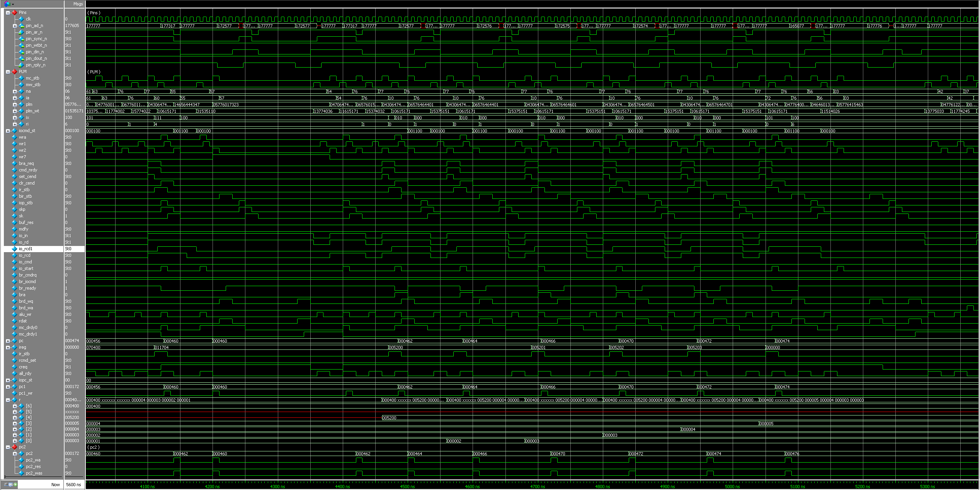Select the bra_req signal name
This screenshot has height=490, width=980.
point(26,163)
